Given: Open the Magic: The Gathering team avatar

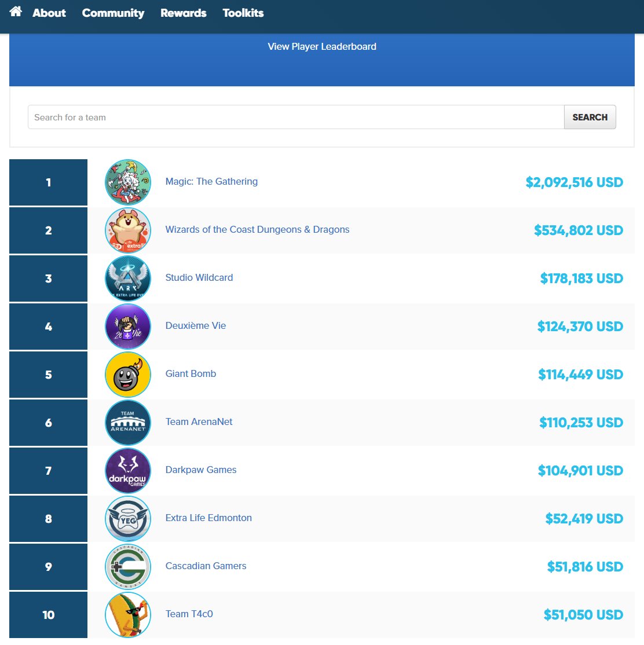Looking at the screenshot, I should pos(128,182).
